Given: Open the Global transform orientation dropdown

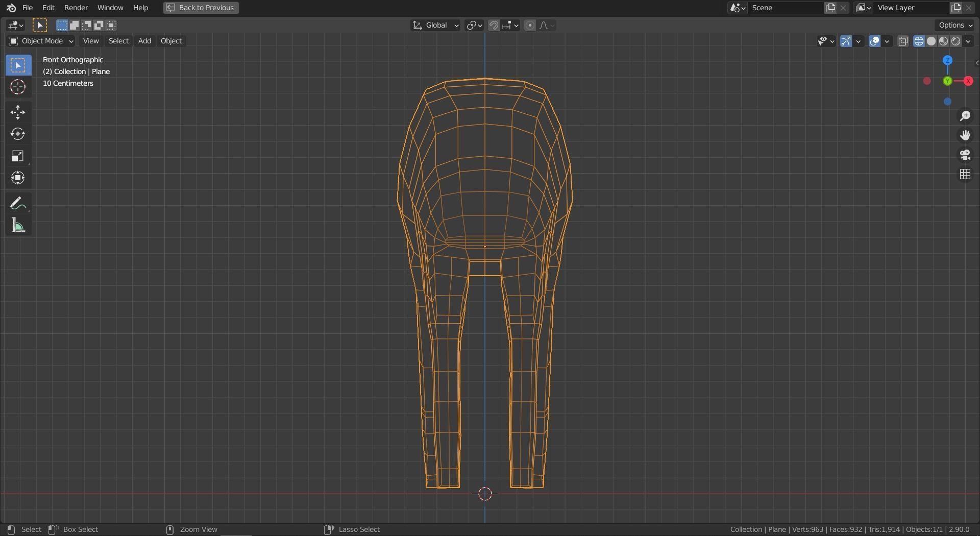Looking at the screenshot, I should click(x=435, y=25).
